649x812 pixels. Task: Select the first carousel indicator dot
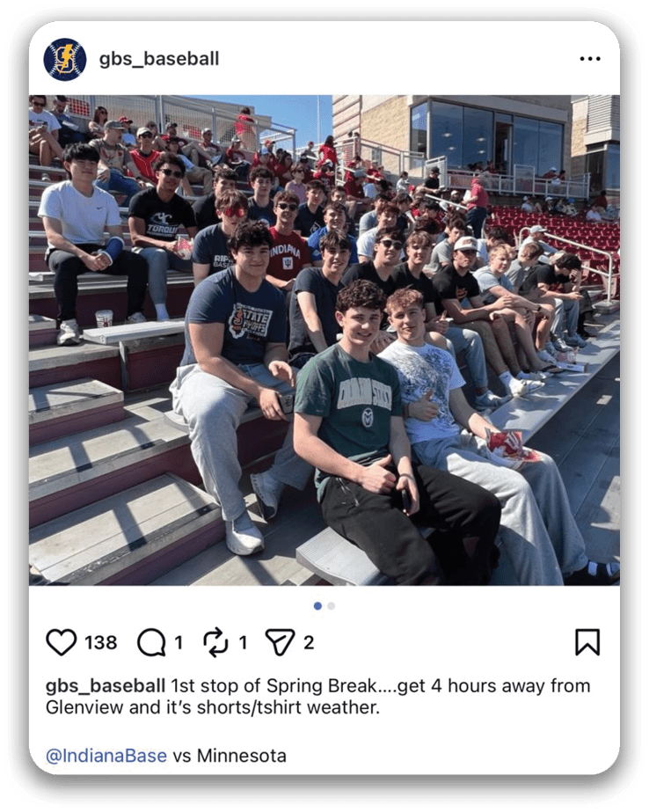(x=317, y=606)
